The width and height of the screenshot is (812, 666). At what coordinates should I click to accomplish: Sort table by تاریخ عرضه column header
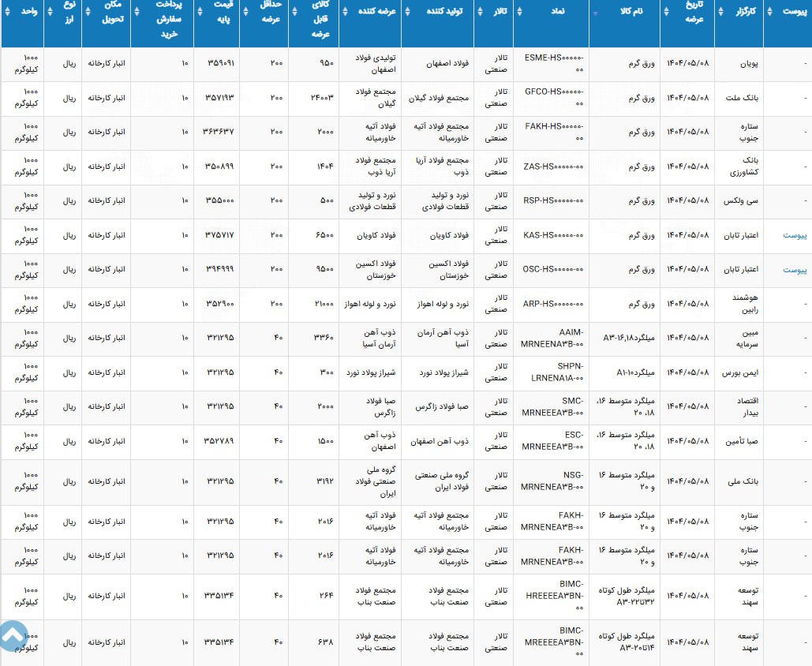[688, 12]
